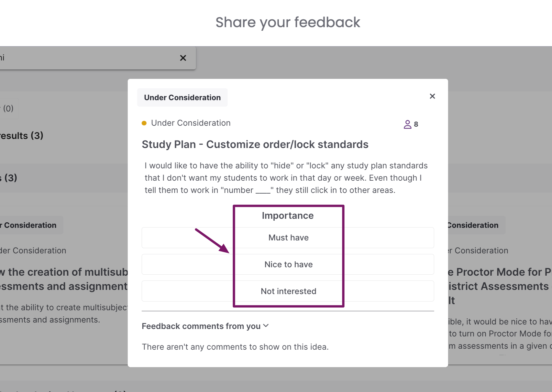The image size is (552, 392).
Task: Click the search input field
Action: [x=87, y=58]
